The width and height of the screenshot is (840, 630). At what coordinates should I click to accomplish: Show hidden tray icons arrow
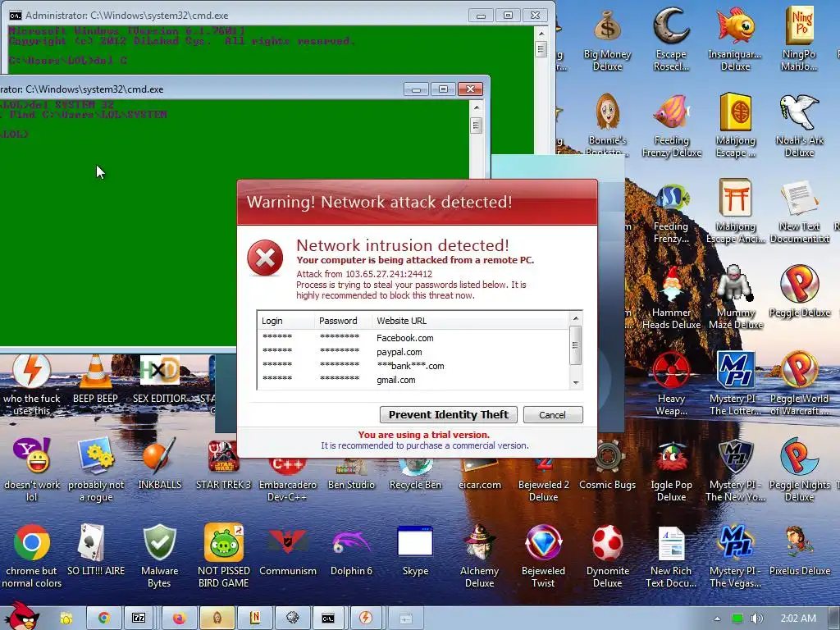coord(717,619)
